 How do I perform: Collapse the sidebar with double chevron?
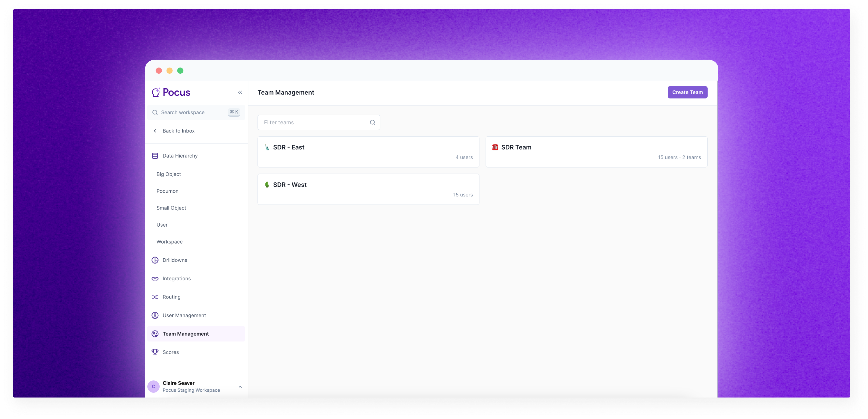tap(240, 92)
